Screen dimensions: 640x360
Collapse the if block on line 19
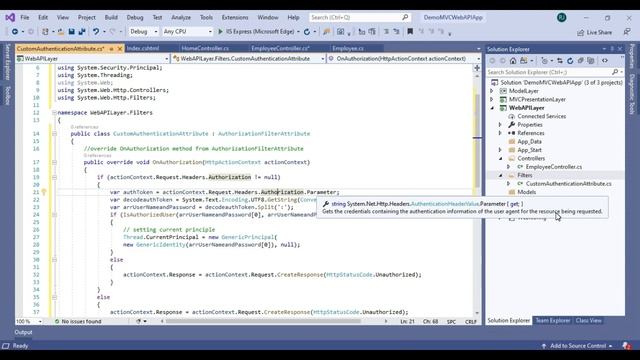[54, 177]
